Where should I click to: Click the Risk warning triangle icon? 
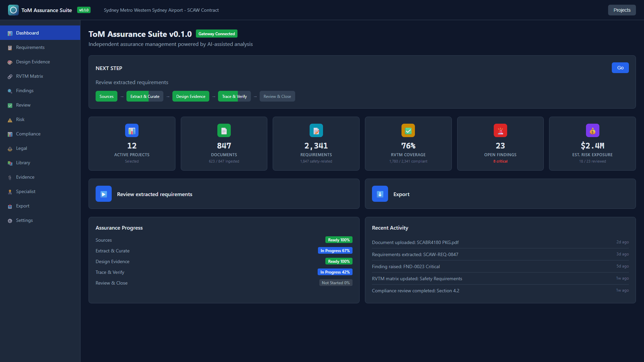coord(10,119)
